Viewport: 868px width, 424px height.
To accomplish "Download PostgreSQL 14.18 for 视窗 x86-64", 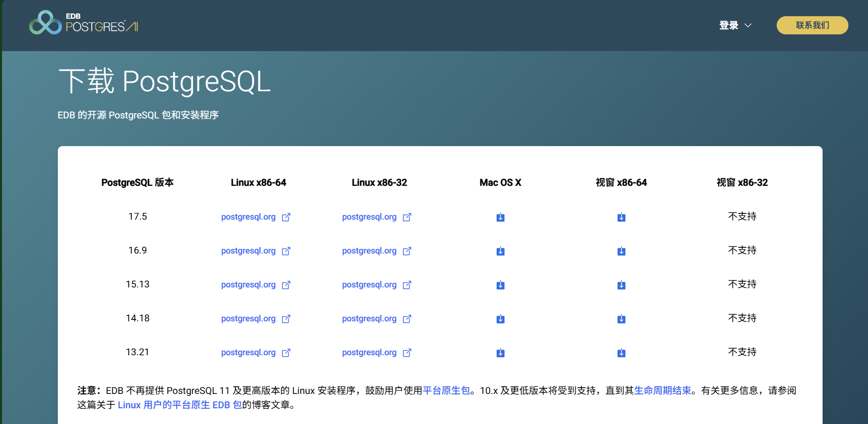I will coord(621,319).
